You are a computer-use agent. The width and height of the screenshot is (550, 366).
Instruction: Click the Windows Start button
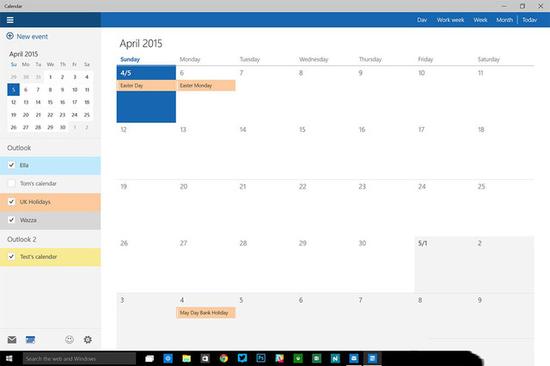9,358
